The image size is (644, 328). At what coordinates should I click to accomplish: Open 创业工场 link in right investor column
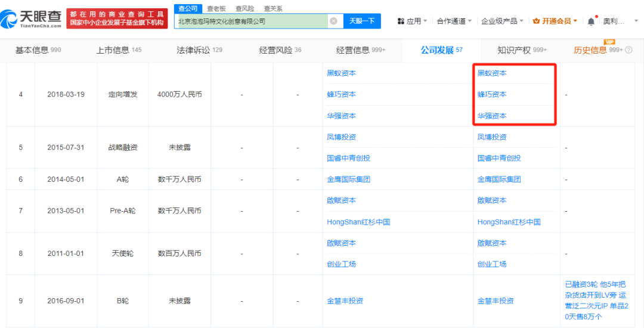pyautogui.click(x=492, y=264)
